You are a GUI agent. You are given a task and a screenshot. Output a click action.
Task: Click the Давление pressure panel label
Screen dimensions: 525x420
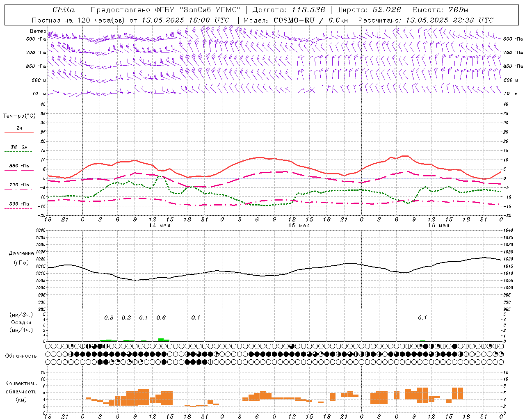tap(21, 253)
